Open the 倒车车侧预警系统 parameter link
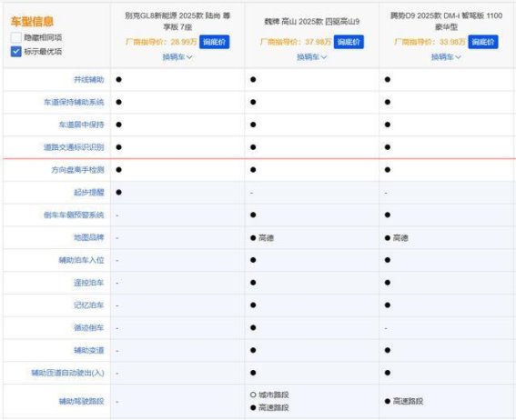 pyautogui.click(x=74, y=215)
